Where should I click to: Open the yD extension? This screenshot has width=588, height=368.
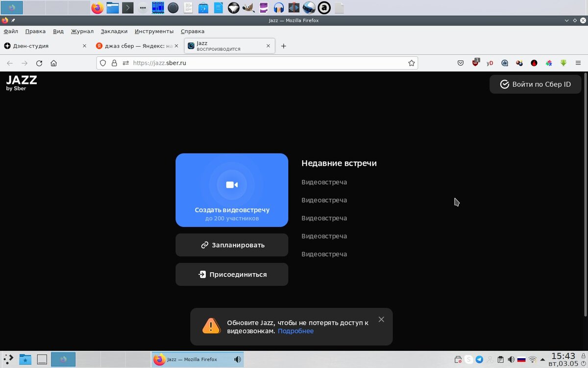pyautogui.click(x=490, y=63)
